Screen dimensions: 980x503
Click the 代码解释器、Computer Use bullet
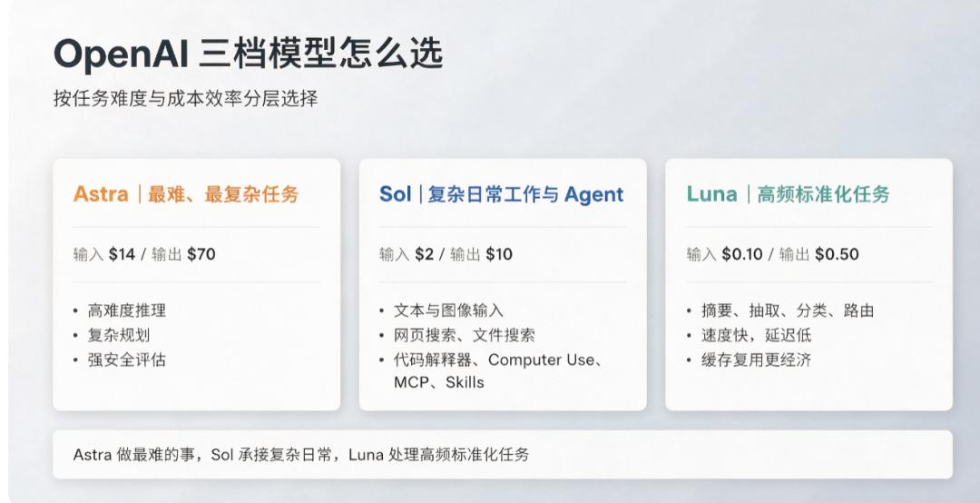point(498,360)
